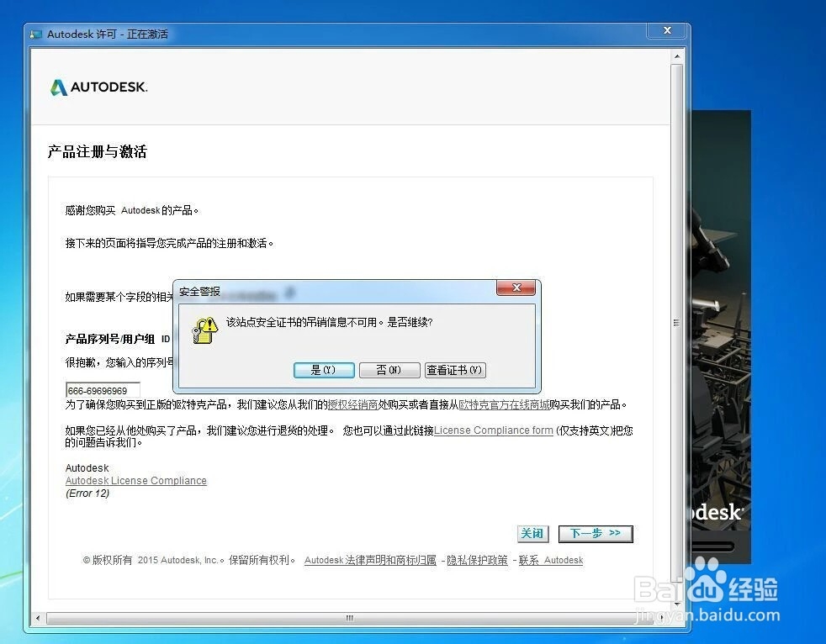The image size is (826, 644).
Task: Click the lock warning icon in alert
Action: (204, 330)
